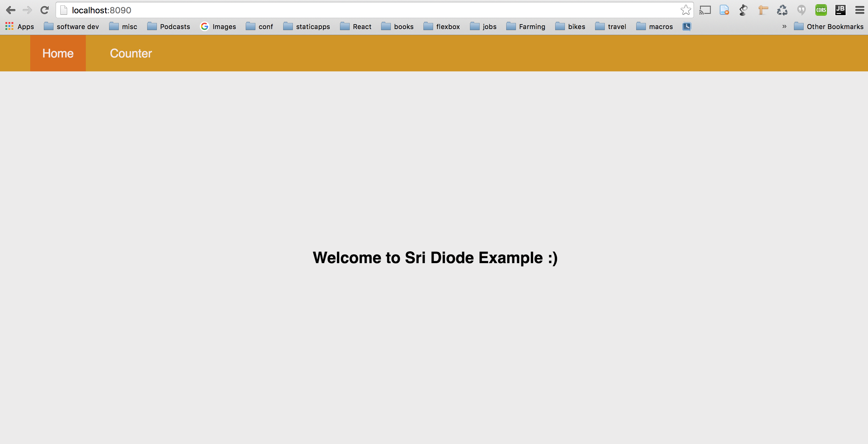Open the Cast screen extension

704,10
